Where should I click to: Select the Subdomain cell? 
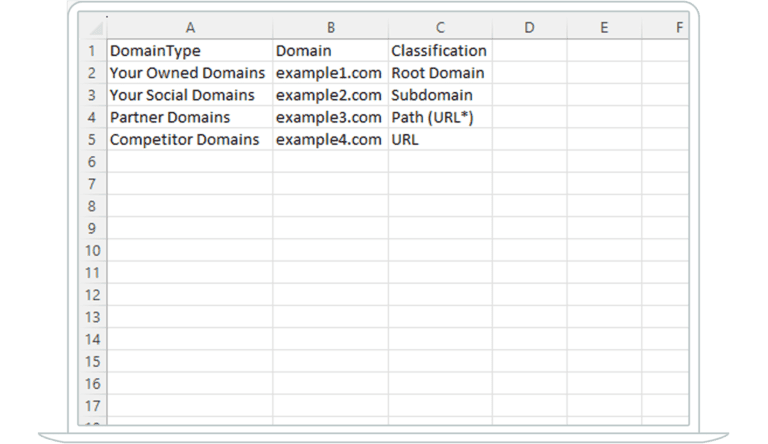pos(440,95)
